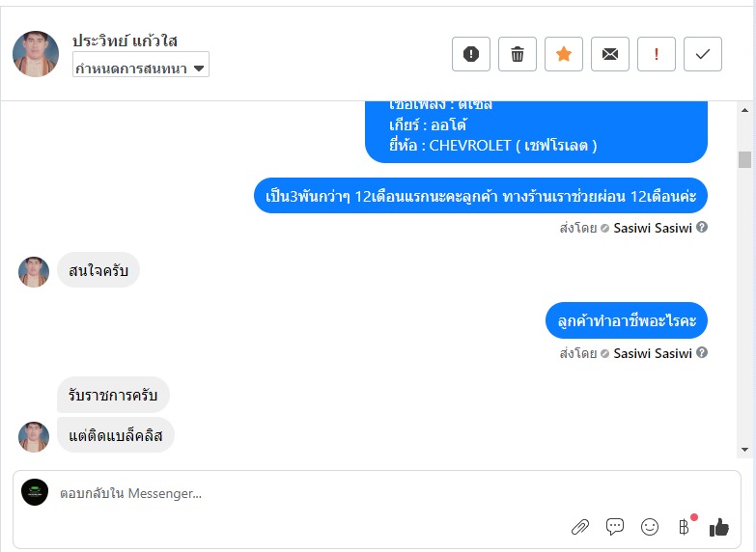Open saved replies speech bubble icon
Viewport: 756px width, 552px height.
tap(615, 527)
